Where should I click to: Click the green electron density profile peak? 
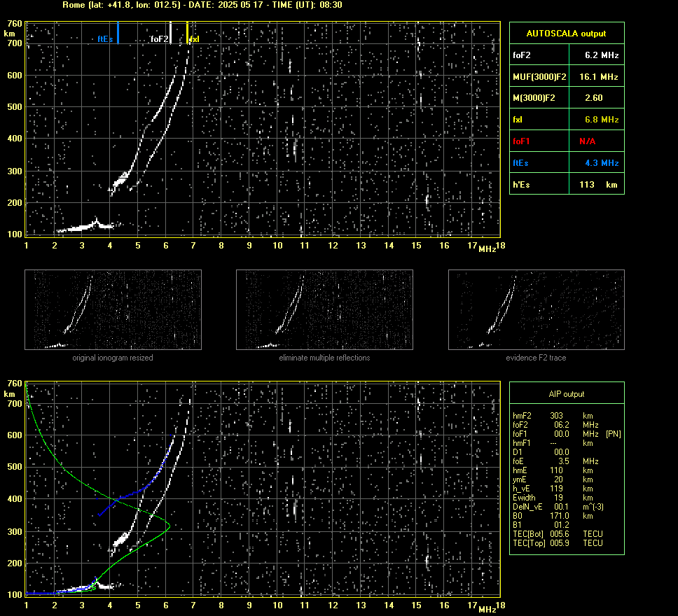(169, 526)
